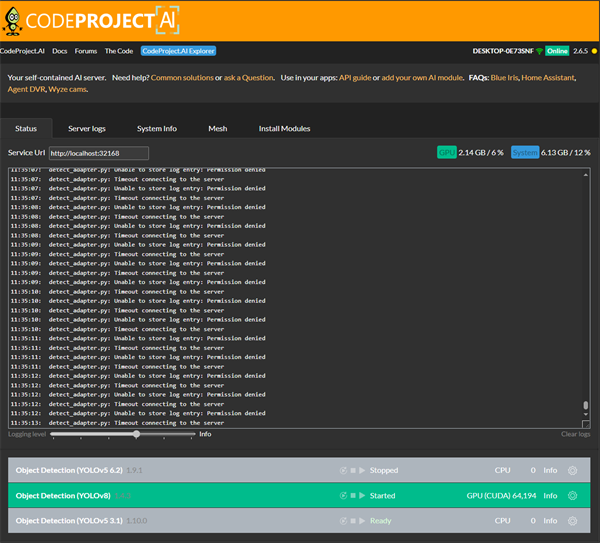Viewport: 600px width, 543px height.
Task: Click the Clear logs button
Action: click(576, 434)
